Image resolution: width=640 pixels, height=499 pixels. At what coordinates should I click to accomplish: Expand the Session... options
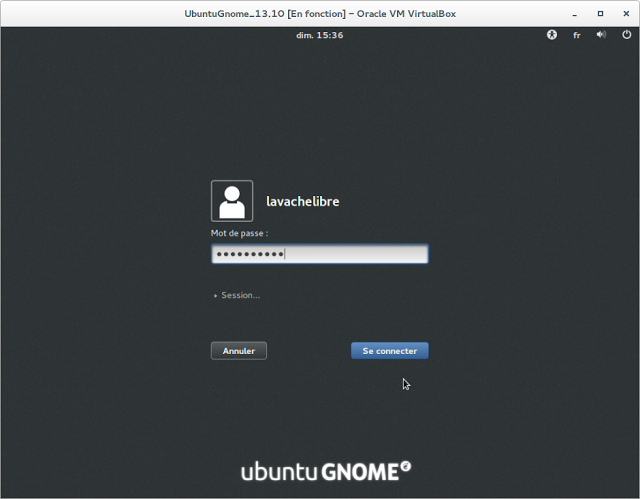[237, 295]
